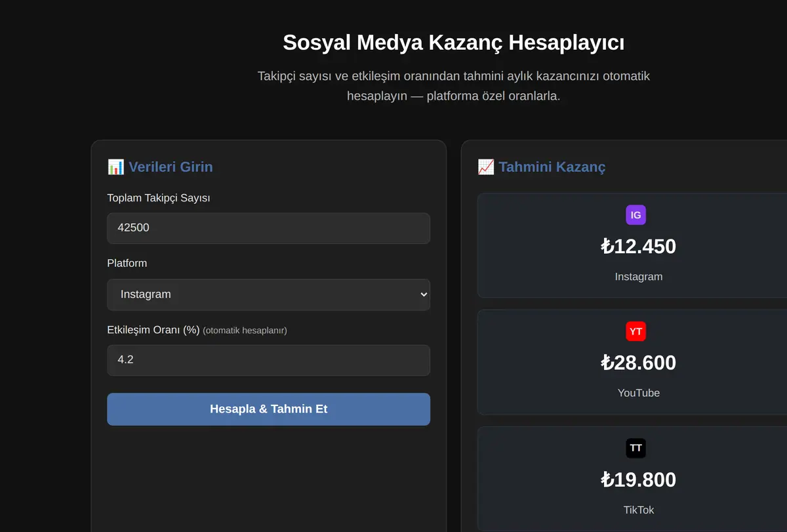The width and height of the screenshot is (787, 532).
Task: Open the Platform dropdown showing Instagram
Action: click(269, 295)
